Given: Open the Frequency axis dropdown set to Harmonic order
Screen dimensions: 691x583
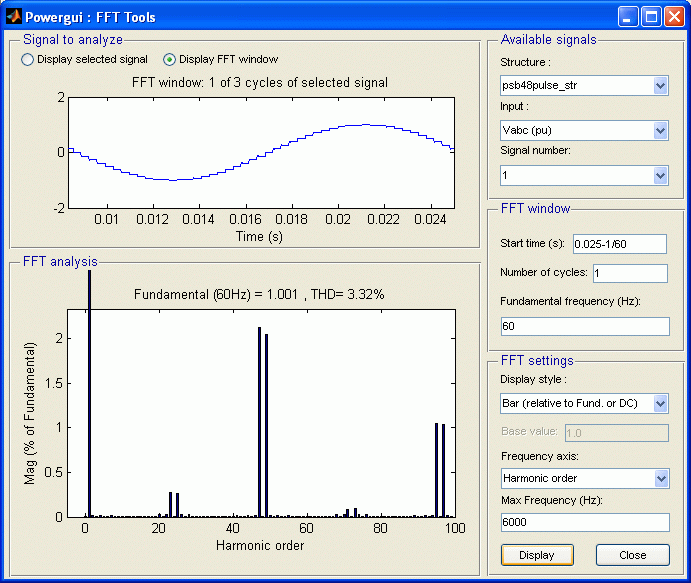Looking at the screenshot, I should click(584, 478).
